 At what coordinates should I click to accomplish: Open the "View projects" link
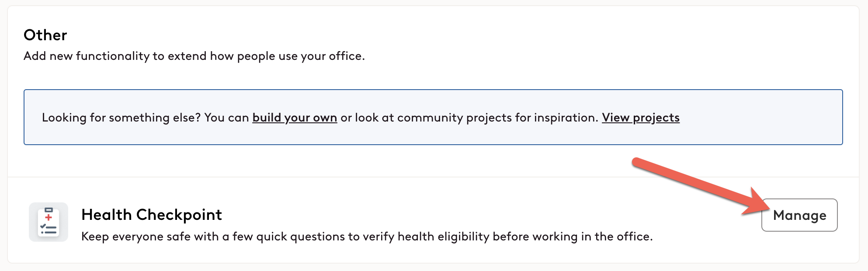click(x=641, y=118)
